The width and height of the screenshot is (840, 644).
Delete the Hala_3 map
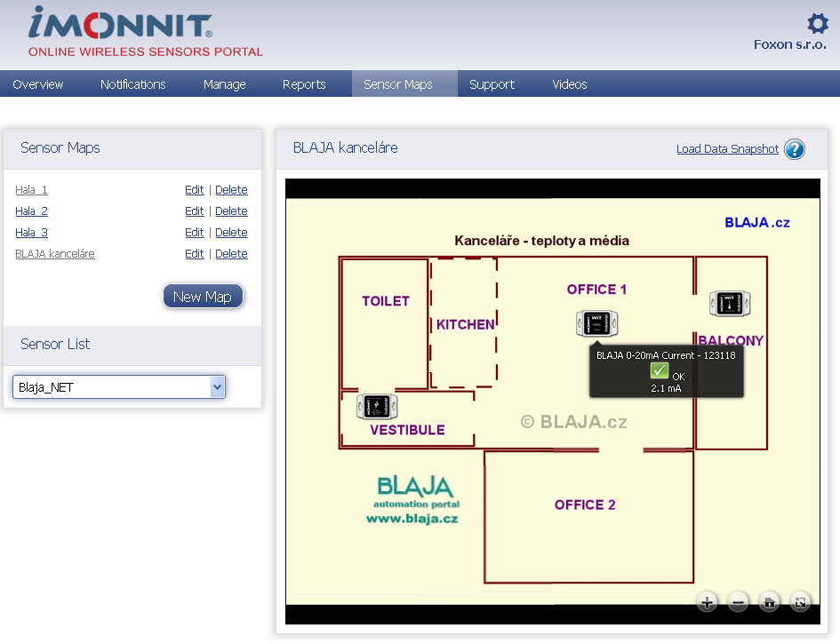pyautogui.click(x=231, y=233)
